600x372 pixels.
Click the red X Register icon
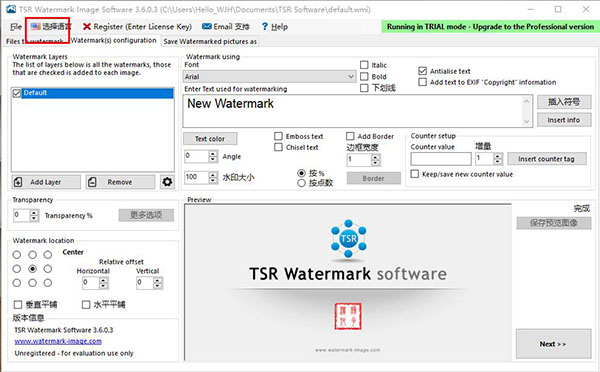[x=87, y=26]
